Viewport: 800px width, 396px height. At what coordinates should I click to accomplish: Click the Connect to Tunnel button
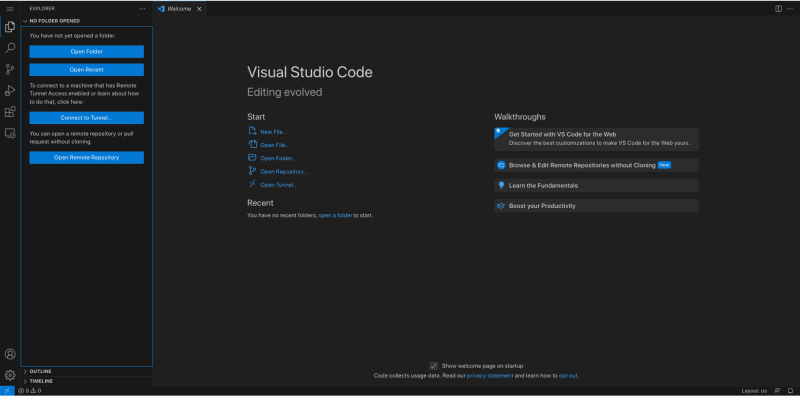pos(86,118)
